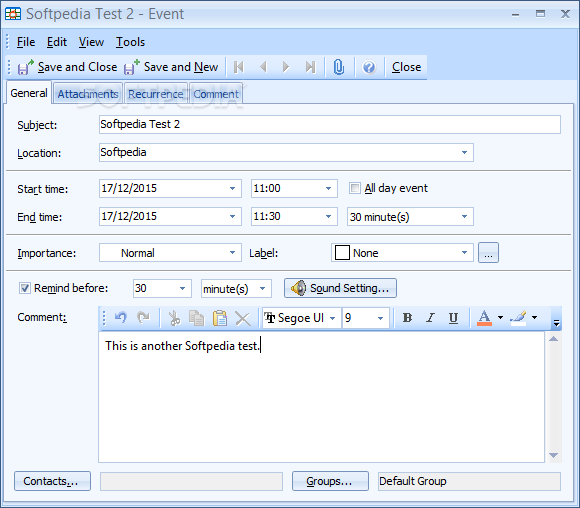
Task: Toggle bold formatting
Action: click(407, 318)
